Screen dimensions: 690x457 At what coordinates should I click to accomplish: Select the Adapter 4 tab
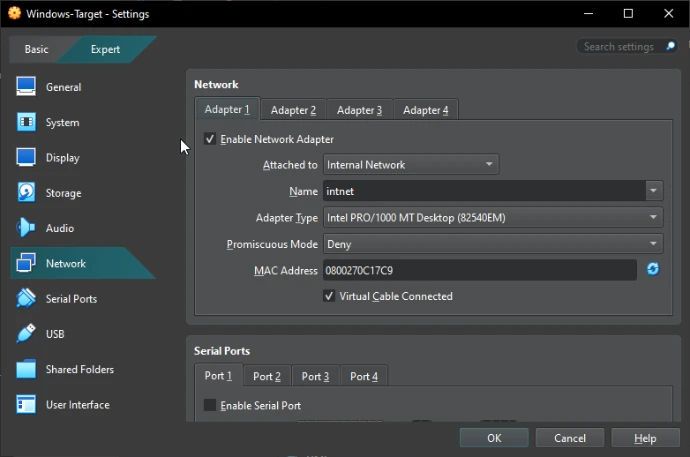[x=426, y=110]
